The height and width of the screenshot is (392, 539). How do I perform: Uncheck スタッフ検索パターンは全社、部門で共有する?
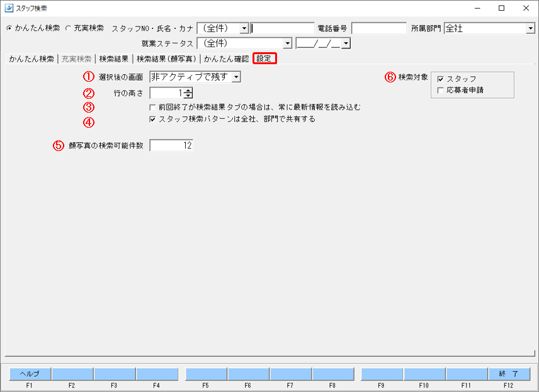coord(152,120)
